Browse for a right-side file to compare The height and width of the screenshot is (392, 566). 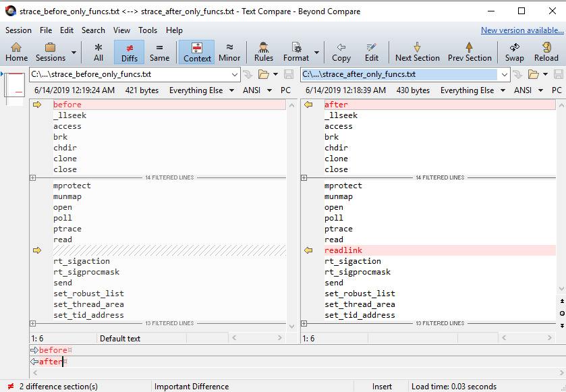tap(534, 76)
